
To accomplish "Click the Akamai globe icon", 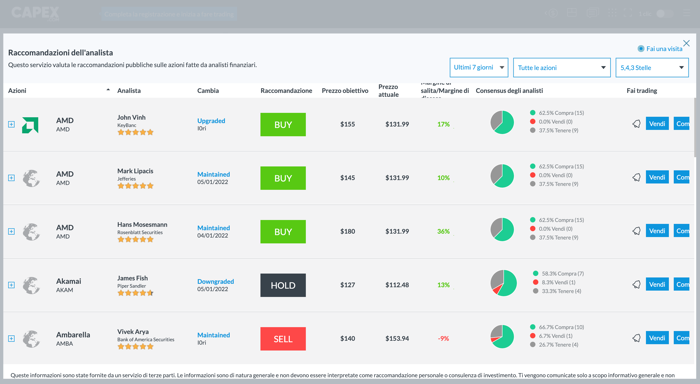I will (x=31, y=285).
